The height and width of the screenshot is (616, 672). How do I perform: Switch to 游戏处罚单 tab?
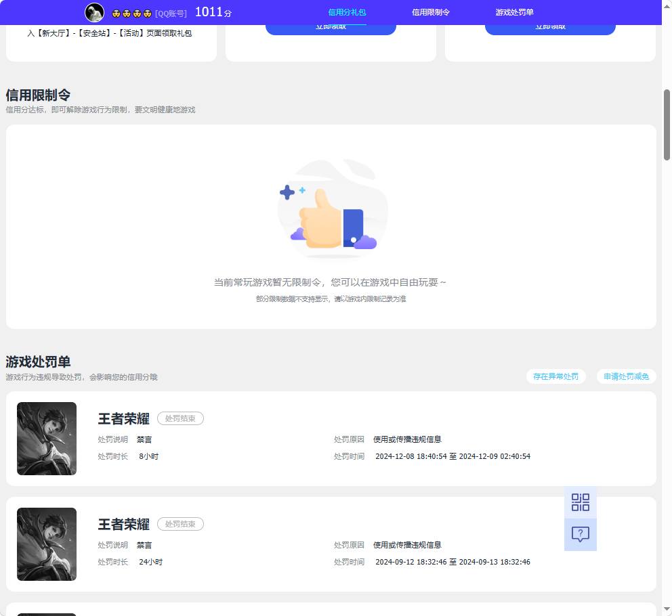(x=514, y=12)
